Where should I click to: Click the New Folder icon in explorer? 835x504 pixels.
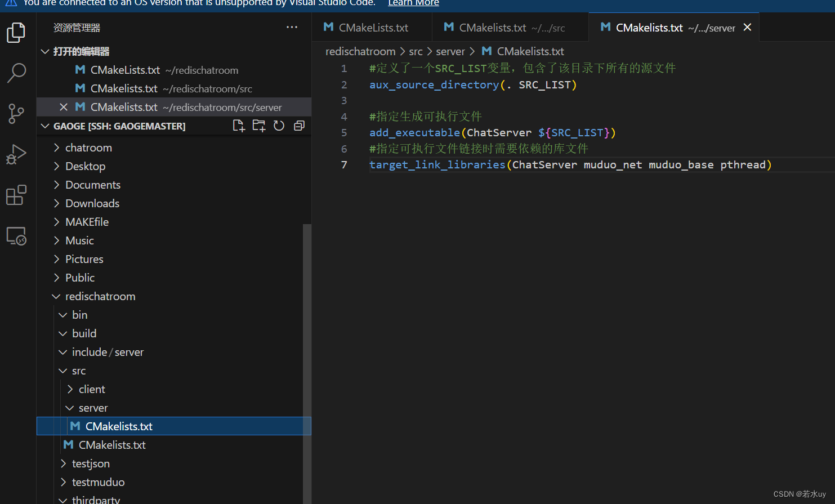(259, 126)
